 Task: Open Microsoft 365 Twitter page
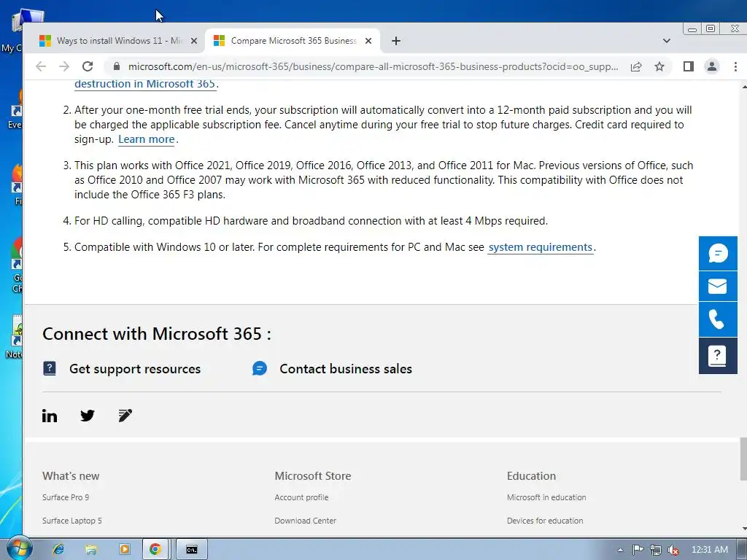coord(88,416)
